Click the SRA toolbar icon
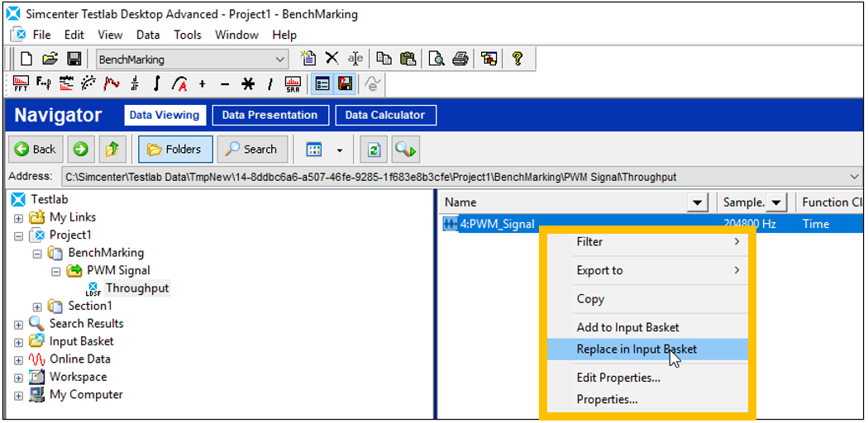868x423 pixels. pos(293,84)
